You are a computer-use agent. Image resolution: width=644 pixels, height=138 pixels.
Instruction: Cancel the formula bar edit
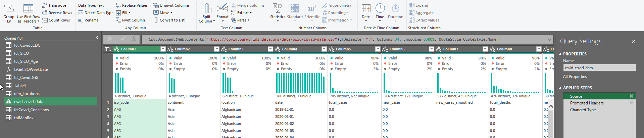pyautogui.click(x=110, y=39)
